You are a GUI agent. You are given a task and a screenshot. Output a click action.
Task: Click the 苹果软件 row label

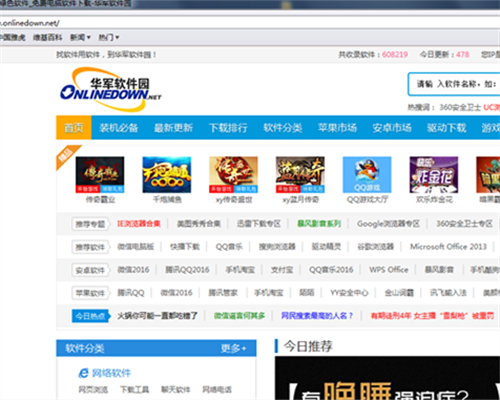tap(90, 293)
